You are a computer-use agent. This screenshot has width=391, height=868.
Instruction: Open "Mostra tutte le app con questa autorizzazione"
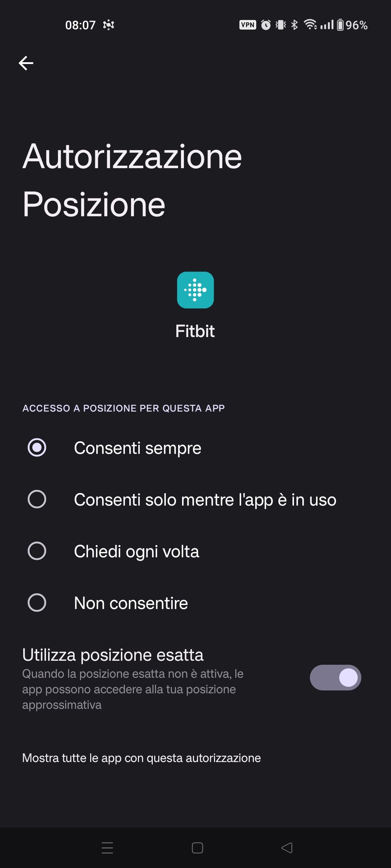(142, 758)
